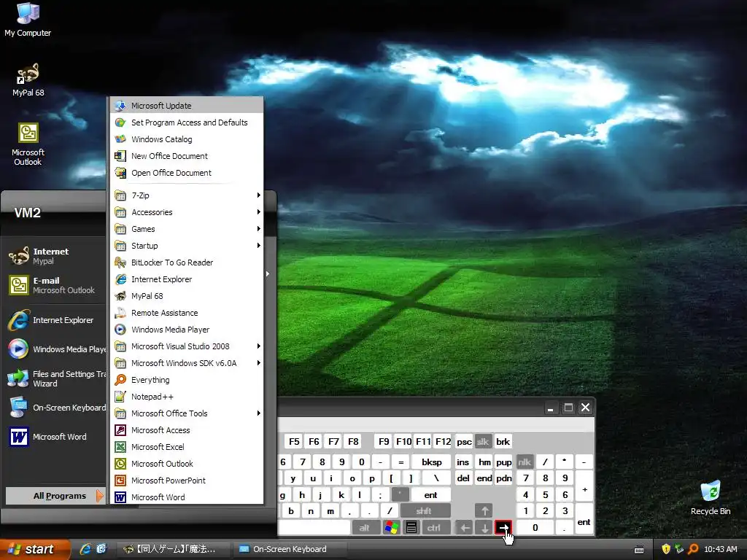Screen dimensions: 747x560
Task: Click the security shield tray icon
Action: pos(666,549)
